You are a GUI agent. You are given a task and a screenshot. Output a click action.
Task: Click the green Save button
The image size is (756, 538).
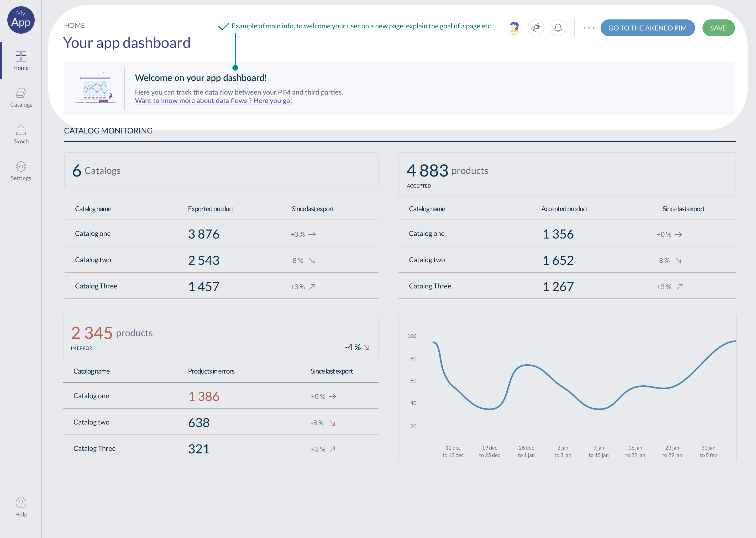(718, 28)
